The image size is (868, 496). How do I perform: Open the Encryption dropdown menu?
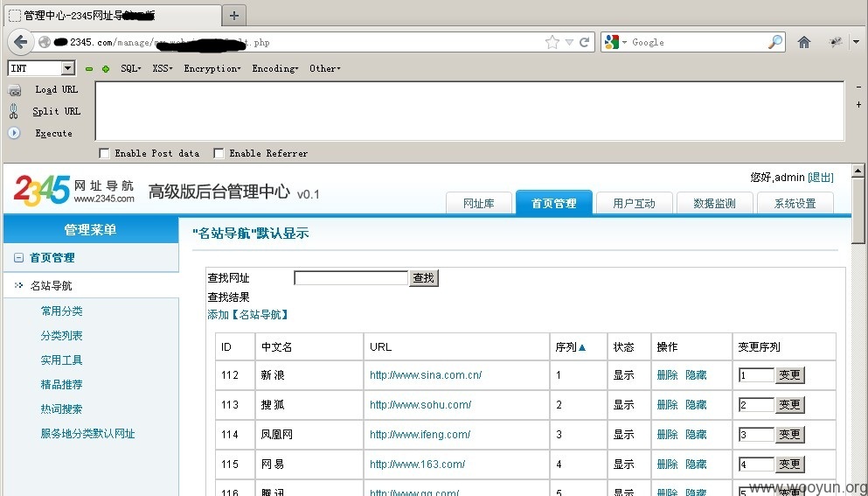(x=212, y=68)
